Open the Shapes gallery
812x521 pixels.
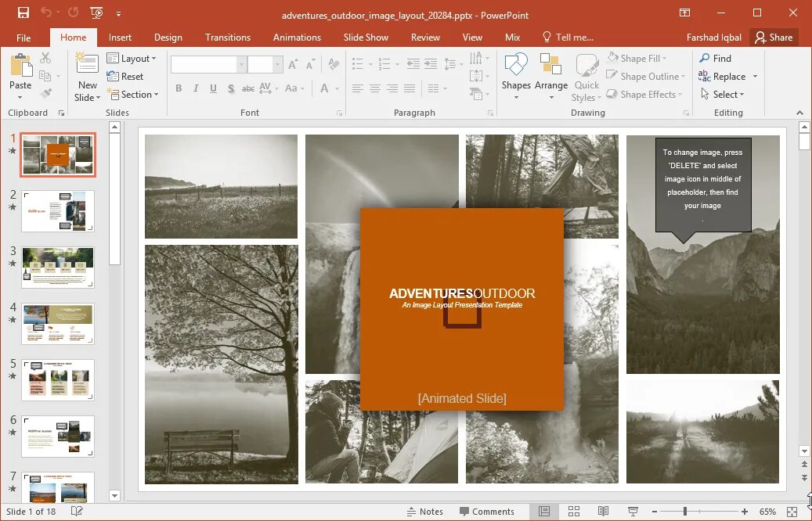pos(516,77)
